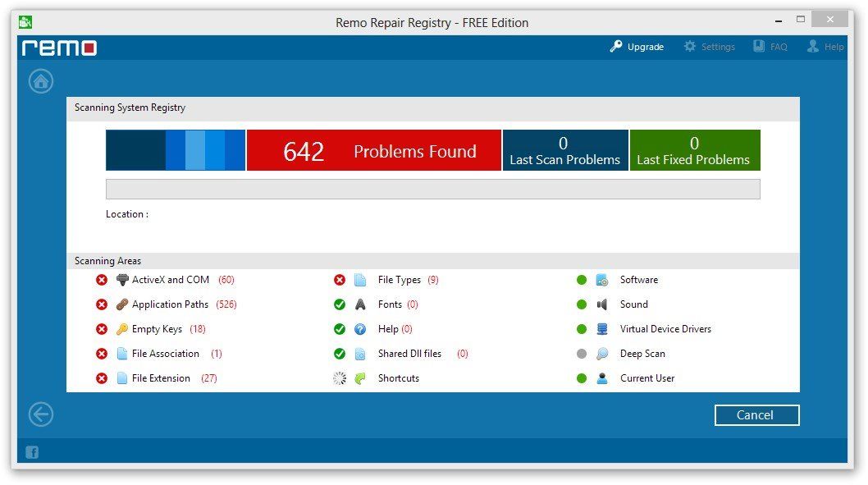Screen dimensions: 868x485
Task: Click the Deep Scan magnifier icon
Action: [x=602, y=354]
